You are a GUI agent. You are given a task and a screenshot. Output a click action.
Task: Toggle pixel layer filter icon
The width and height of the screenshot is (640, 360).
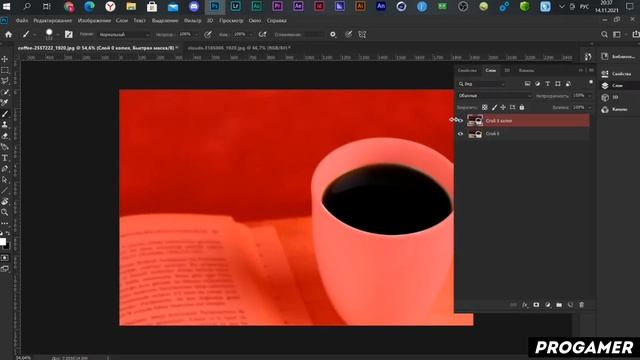click(527, 84)
